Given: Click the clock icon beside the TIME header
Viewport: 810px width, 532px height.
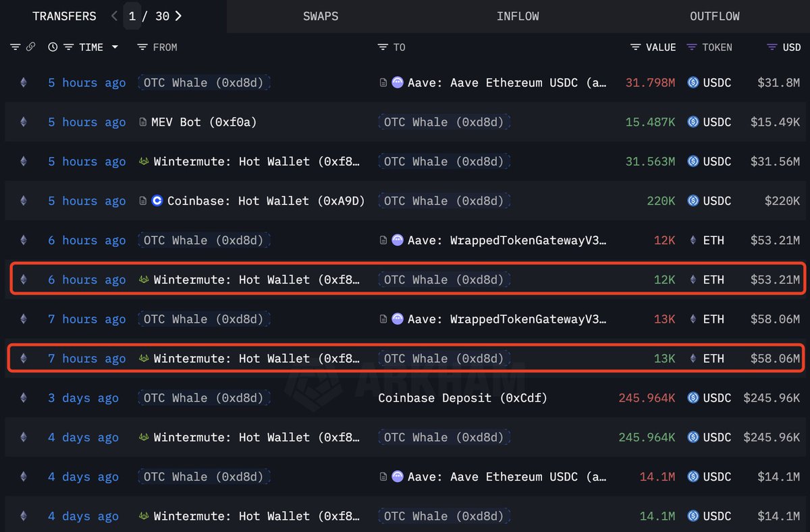Looking at the screenshot, I should tap(53, 47).
